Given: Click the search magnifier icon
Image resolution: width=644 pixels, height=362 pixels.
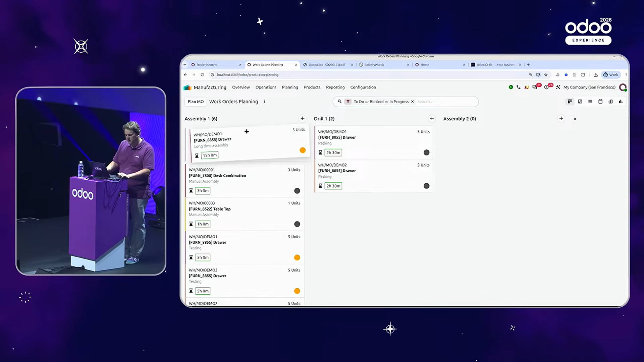Looking at the screenshot, I should [339, 102].
